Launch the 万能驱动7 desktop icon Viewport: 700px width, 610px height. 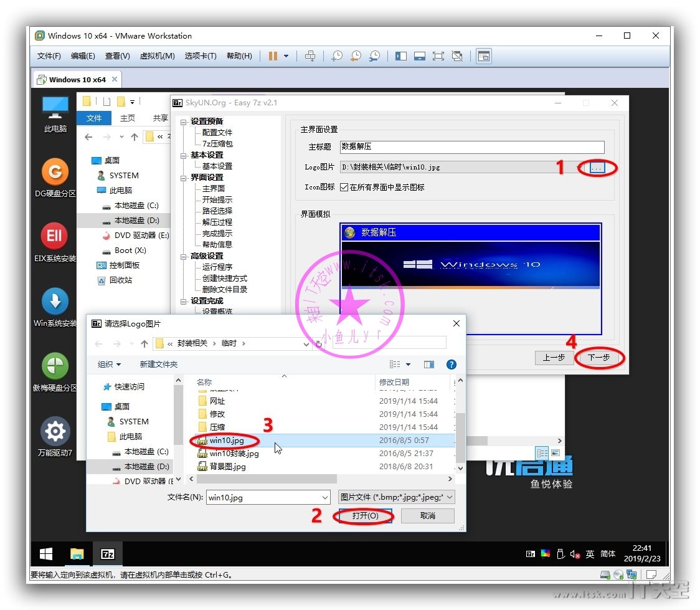tap(55, 437)
